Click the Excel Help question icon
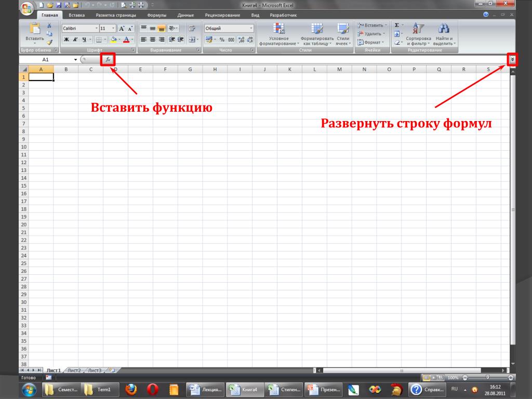The image size is (532, 399). [x=486, y=15]
